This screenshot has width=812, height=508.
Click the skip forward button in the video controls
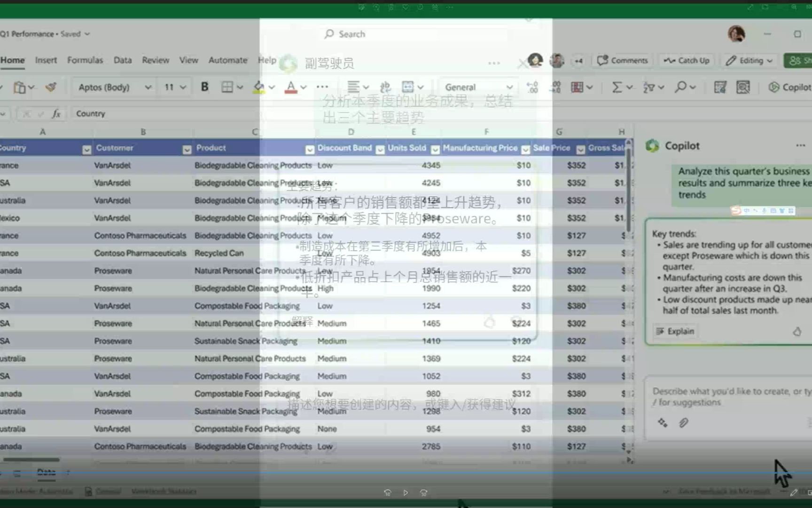tap(423, 492)
